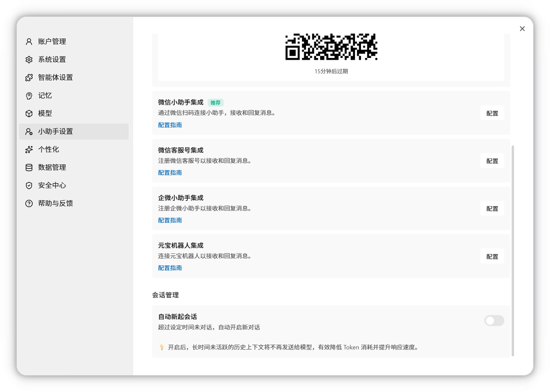Click the 系统设置 gear icon
Image resolution: width=550 pixels, height=392 pixels.
[x=29, y=60]
